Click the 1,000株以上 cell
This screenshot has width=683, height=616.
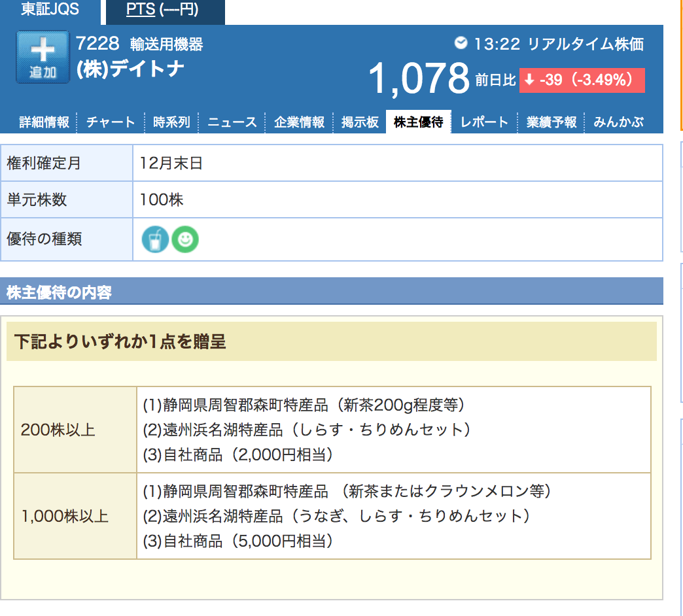[75, 516]
